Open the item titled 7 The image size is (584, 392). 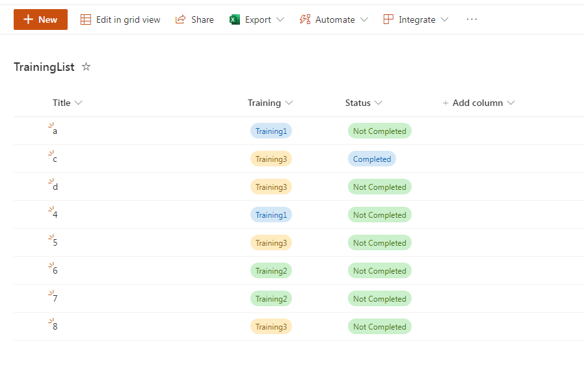tap(55, 298)
